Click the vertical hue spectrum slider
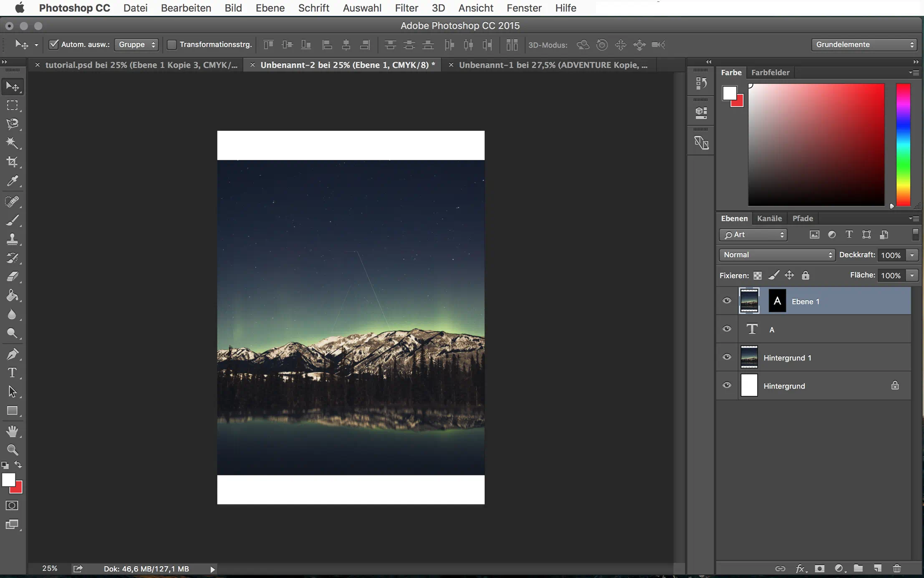 click(x=904, y=144)
